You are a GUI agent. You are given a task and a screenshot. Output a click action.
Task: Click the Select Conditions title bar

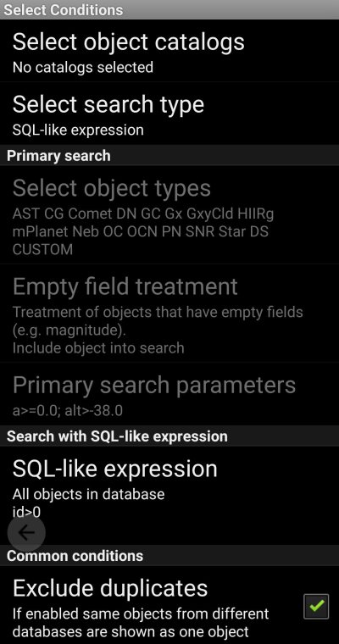point(169,9)
